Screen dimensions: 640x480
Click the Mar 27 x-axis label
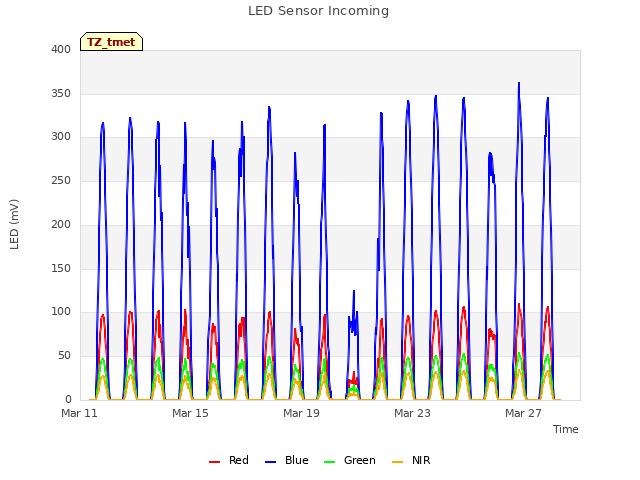pyautogui.click(x=523, y=413)
